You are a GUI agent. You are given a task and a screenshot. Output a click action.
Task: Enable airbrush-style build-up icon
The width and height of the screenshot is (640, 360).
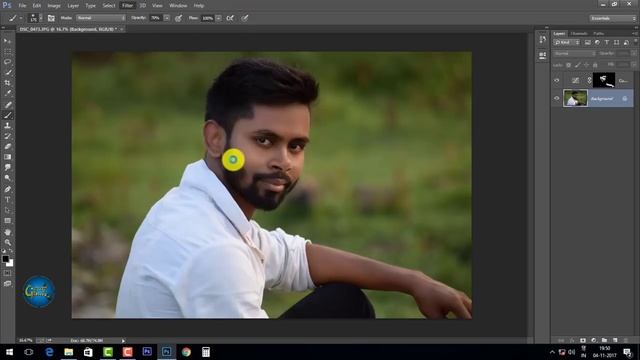(230, 18)
